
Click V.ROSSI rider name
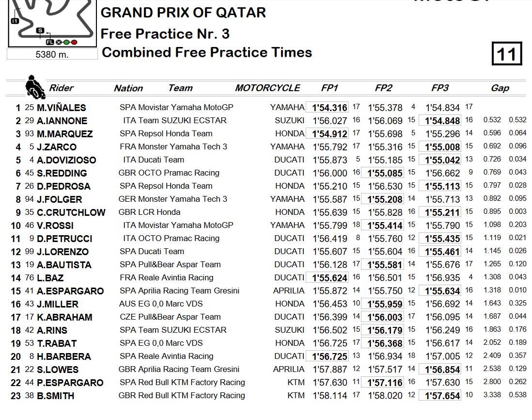click(55, 226)
